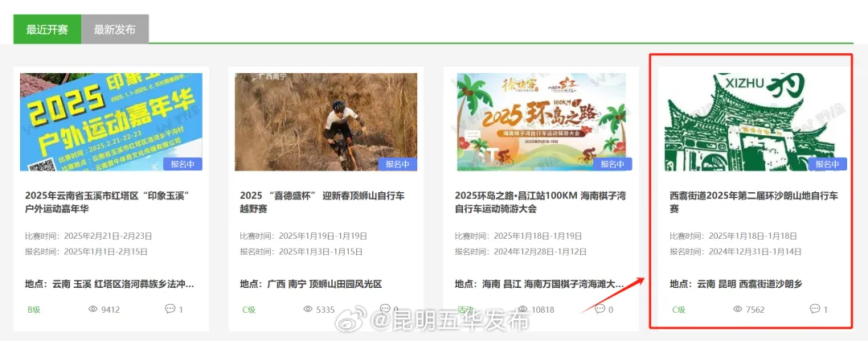Open the 2025环岛之路 banner image
868x341 pixels.
(x=542, y=121)
